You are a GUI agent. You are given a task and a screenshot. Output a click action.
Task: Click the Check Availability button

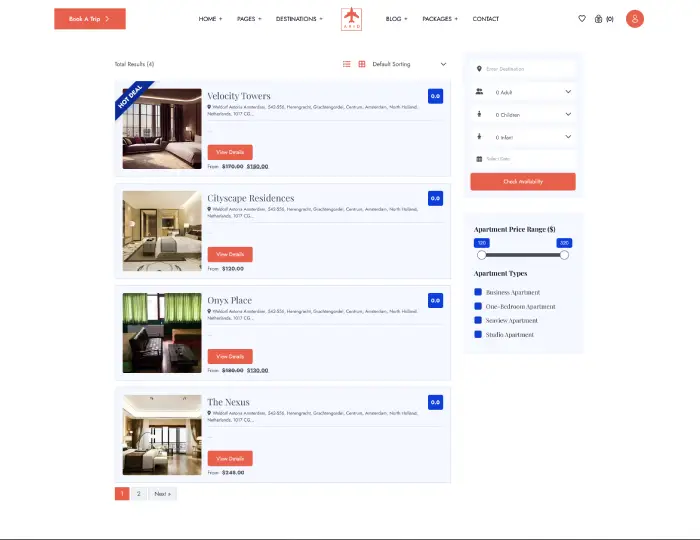tap(523, 182)
